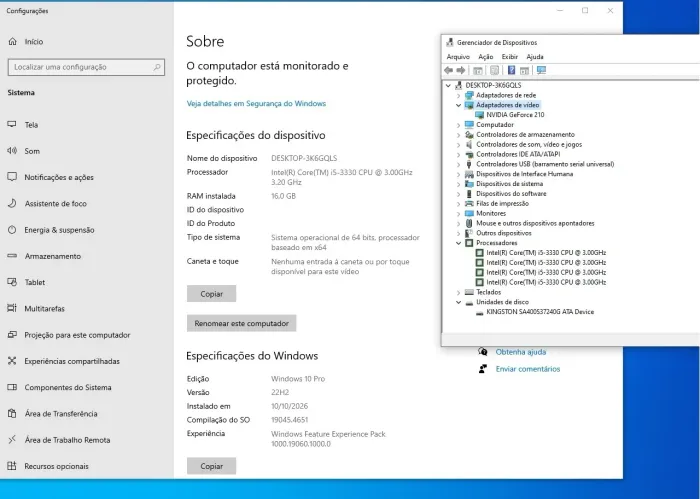Select Dispositivos de sistema row
Screen dimensions: 700x499
(x=509, y=184)
